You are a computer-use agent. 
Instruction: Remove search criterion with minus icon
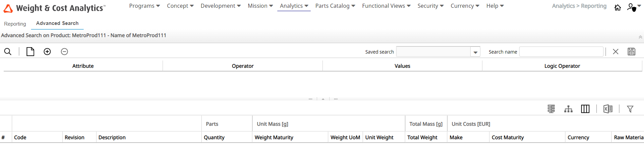[64, 52]
